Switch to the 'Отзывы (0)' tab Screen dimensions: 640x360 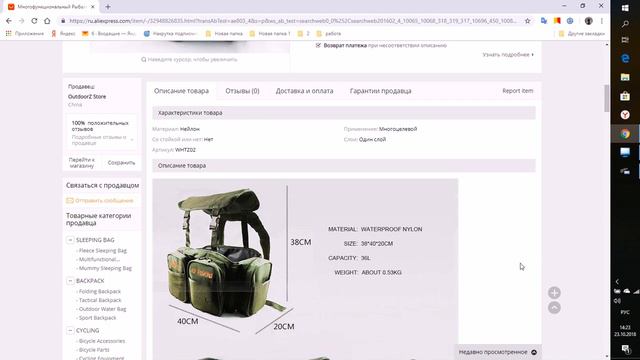[x=242, y=91]
